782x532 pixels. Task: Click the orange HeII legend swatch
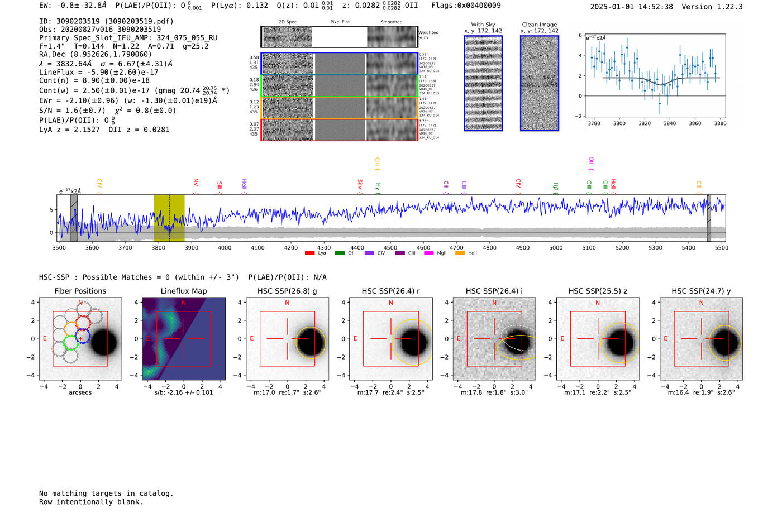pyautogui.click(x=460, y=253)
